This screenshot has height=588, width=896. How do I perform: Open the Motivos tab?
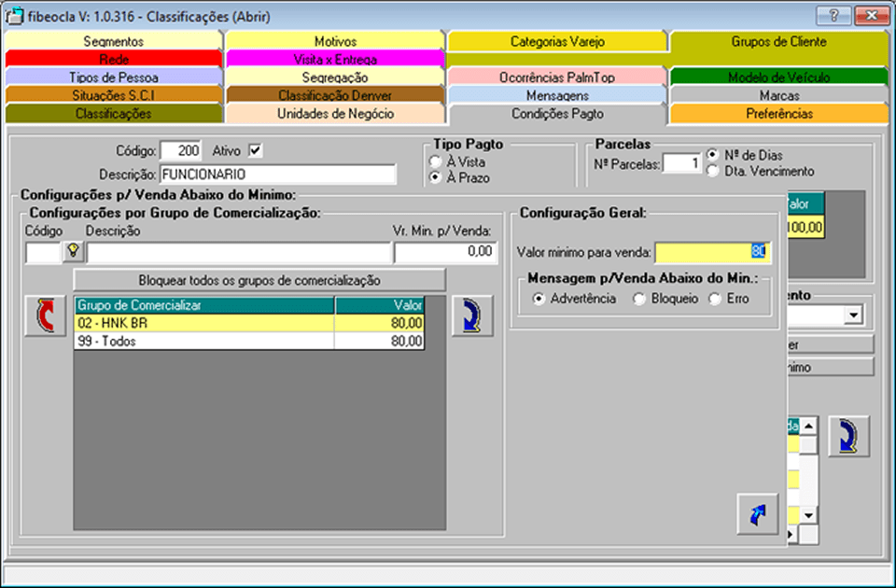pos(335,41)
